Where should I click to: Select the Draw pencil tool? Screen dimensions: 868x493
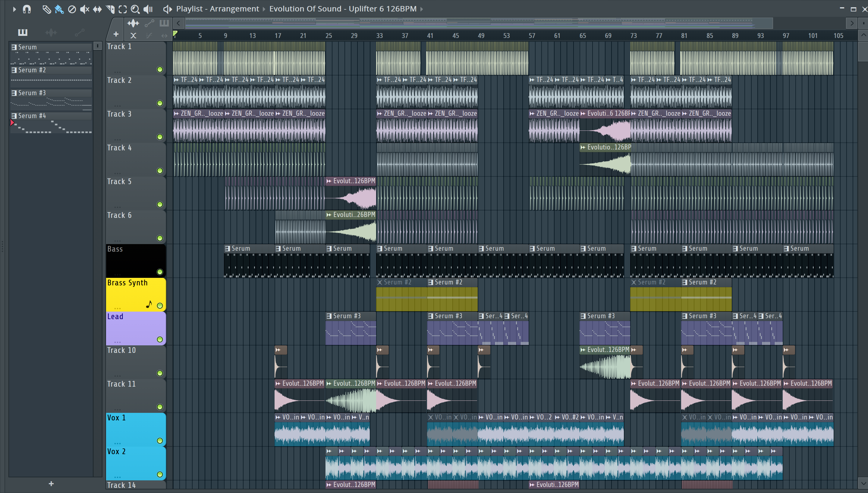(46, 9)
